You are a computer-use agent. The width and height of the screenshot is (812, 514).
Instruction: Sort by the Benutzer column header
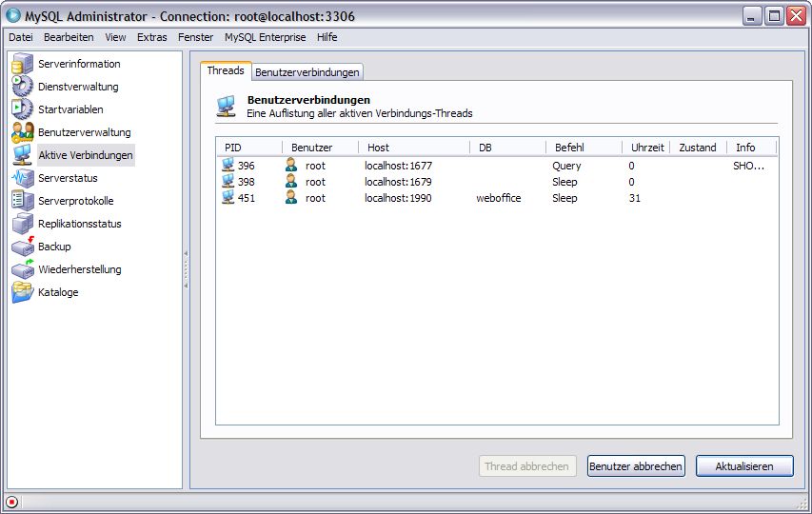click(x=320, y=148)
